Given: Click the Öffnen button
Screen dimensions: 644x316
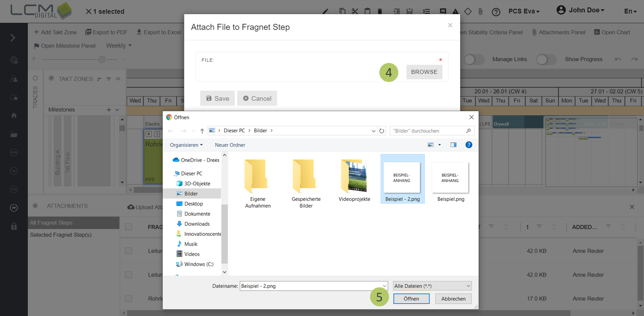Looking at the screenshot, I should click(x=411, y=298).
